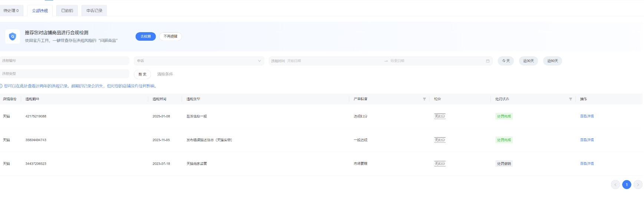
Task: Click the 处罚状态 column filter icon
Action: coord(570,99)
